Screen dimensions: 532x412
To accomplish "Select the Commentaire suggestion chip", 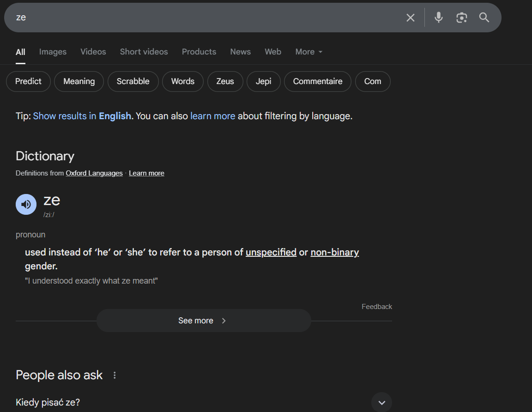I will pos(318,81).
